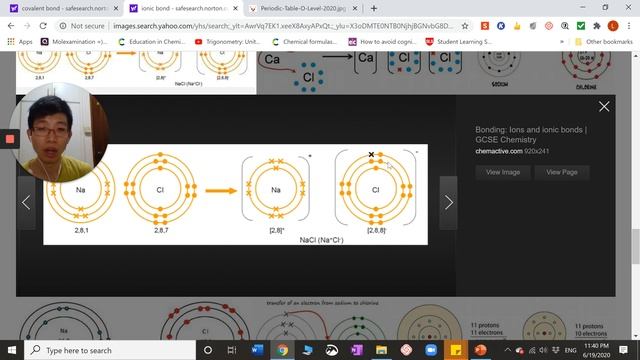The width and height of the screenshot is (640, 360).
Task: Open the Trigonometry: Unit... bookmark
Action: pyautogui.click(x=227, y=42)
